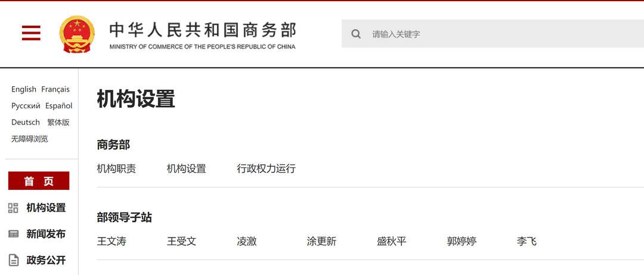The height and width of the screenshot is (275, 644).
Task: Click the search magnifier icon
Action: (x=356, y=34)
